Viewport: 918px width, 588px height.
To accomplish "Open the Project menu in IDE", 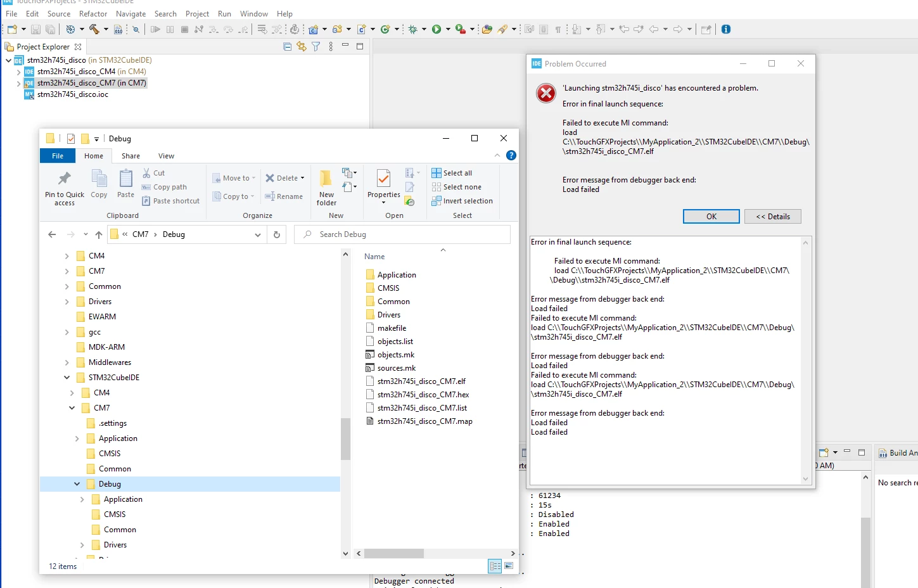I will 197,13.
